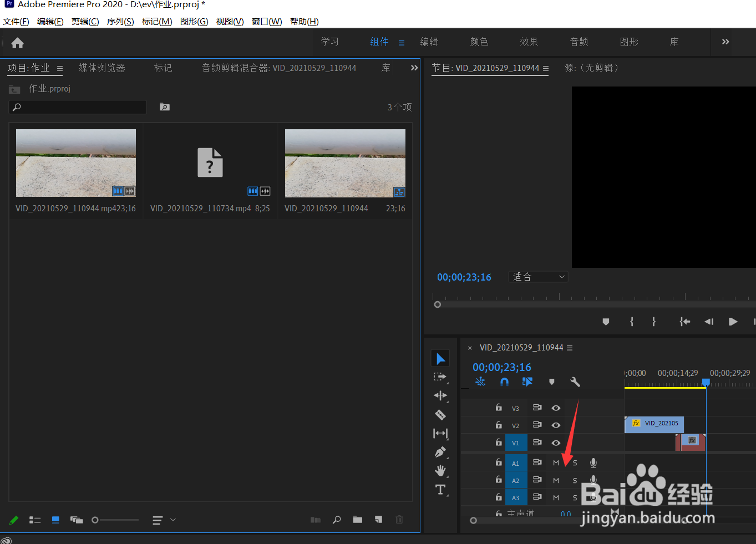Click the Find magnifier in project panel
The image size is (756, 544).
[x=337, y=520]
